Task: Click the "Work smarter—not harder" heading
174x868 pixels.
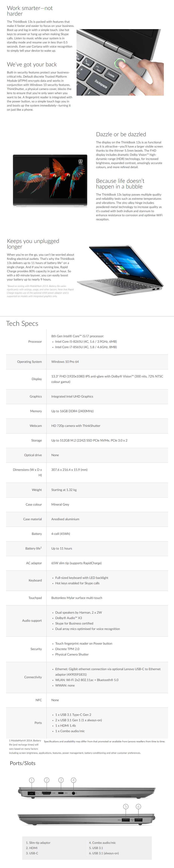Action: (30, 11)
